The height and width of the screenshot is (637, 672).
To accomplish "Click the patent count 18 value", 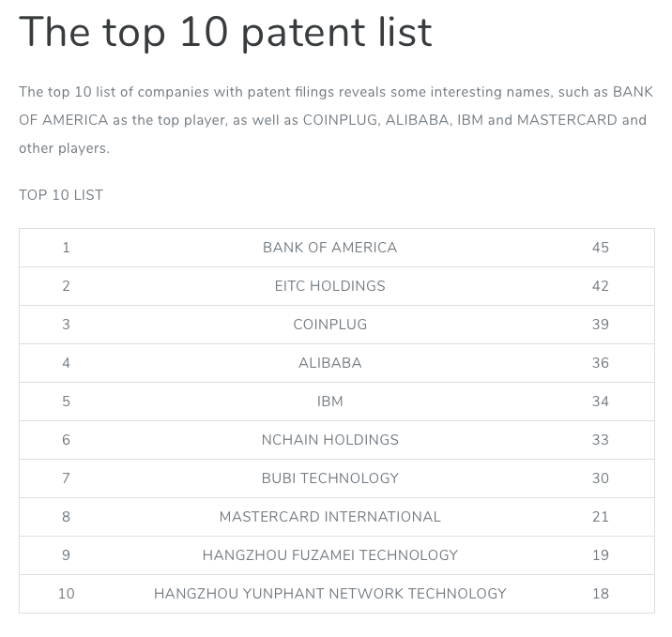I will 601,594.
